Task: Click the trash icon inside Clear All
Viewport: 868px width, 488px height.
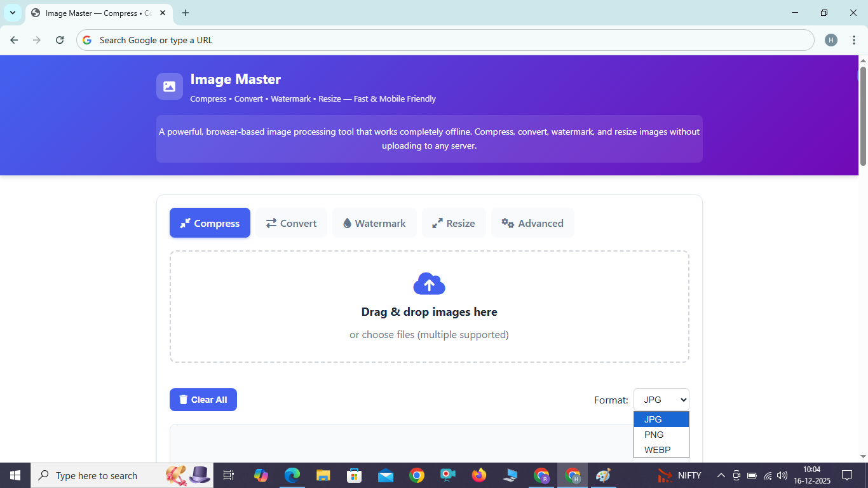Action: [184, 399]
